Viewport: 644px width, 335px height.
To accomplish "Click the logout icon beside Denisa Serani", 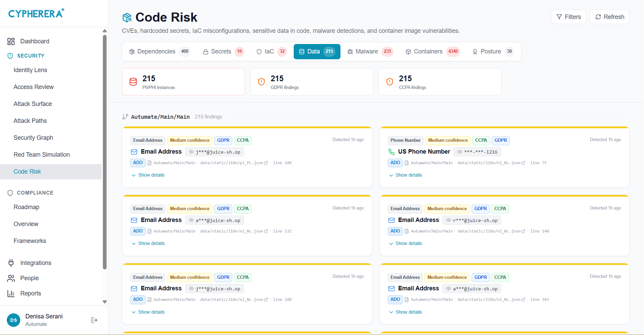I will click(94, 320).
